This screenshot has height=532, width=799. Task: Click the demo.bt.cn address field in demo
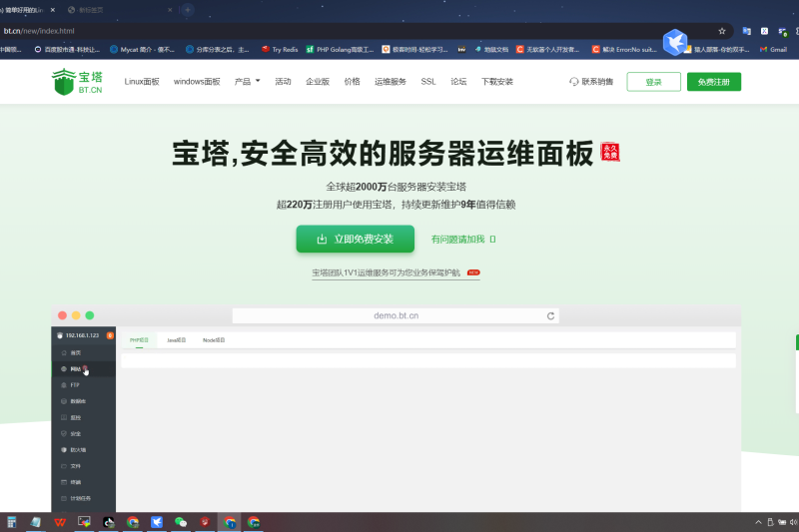coord(396,315)
